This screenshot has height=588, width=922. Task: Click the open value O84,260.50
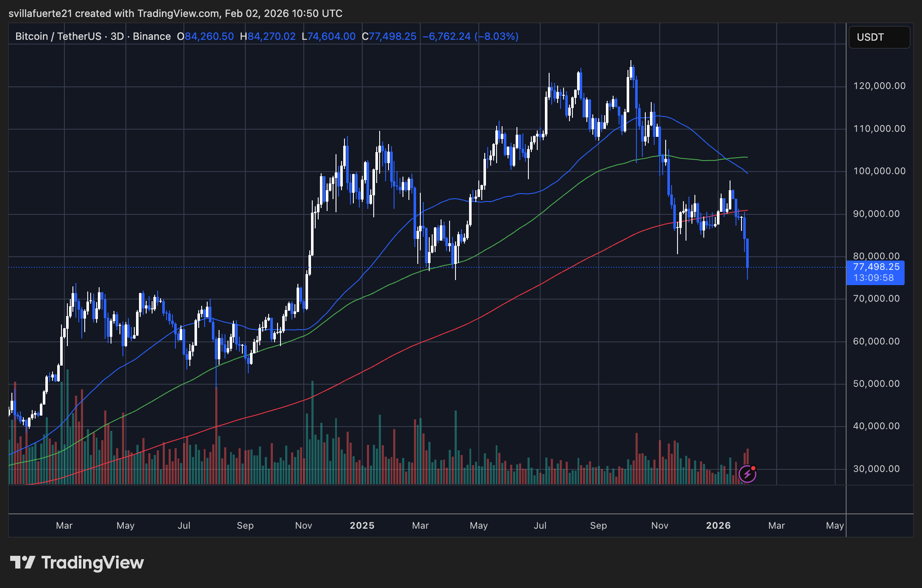point(206,36)
